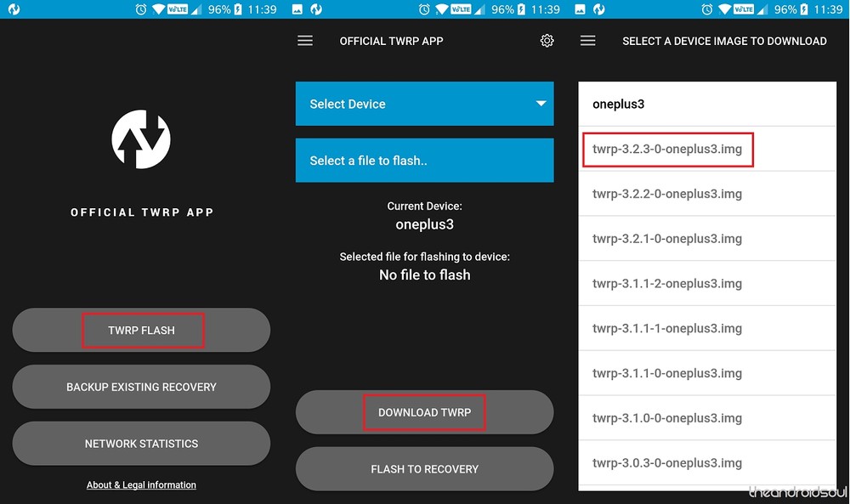The height and width of the screenshot is (504, 850).
Task: Open settings gear in Official TWRP App
Action: pos(547,41)
